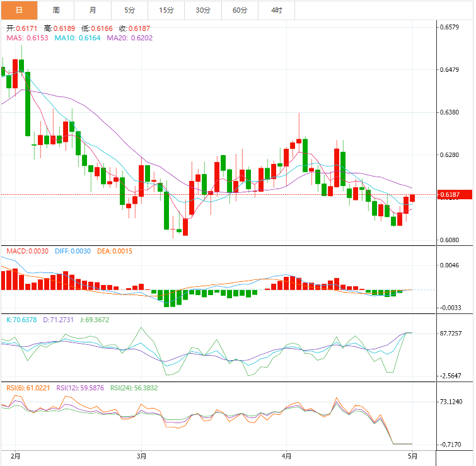Click the 0.0046 MACD axis label
This screenshot has height=466, width=476.
[x=450, y=265]
